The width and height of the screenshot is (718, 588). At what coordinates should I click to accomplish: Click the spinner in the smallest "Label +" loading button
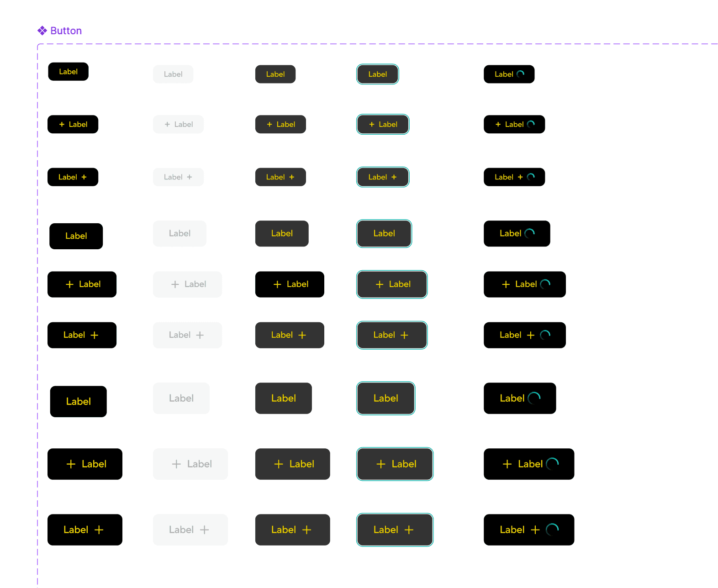coord(531,177)
